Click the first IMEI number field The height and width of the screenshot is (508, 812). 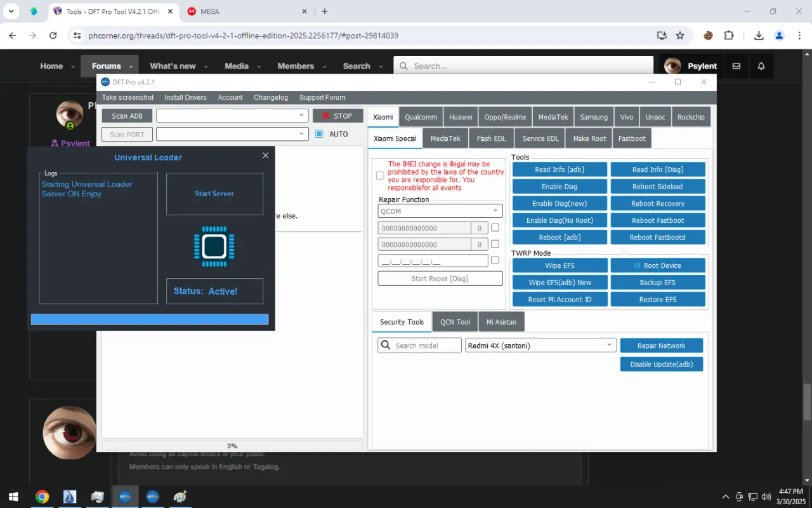pos(424,227)
